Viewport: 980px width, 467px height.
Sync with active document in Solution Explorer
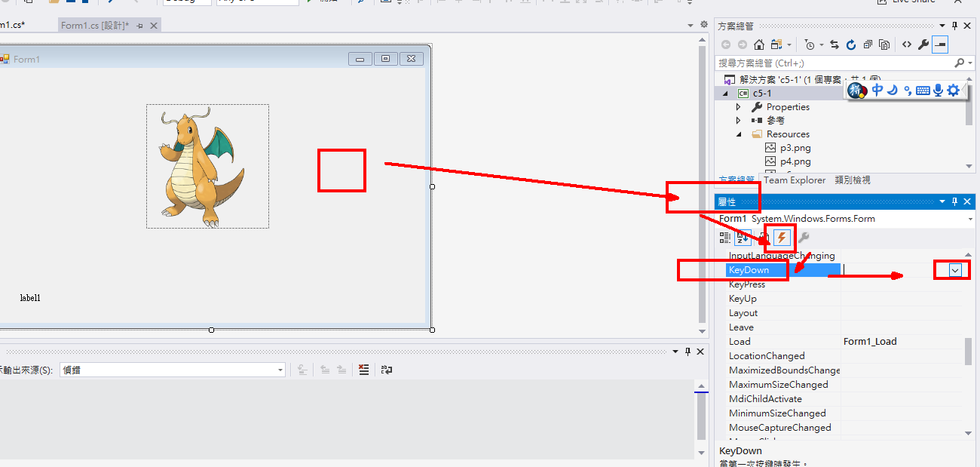[x=835, y=45]
